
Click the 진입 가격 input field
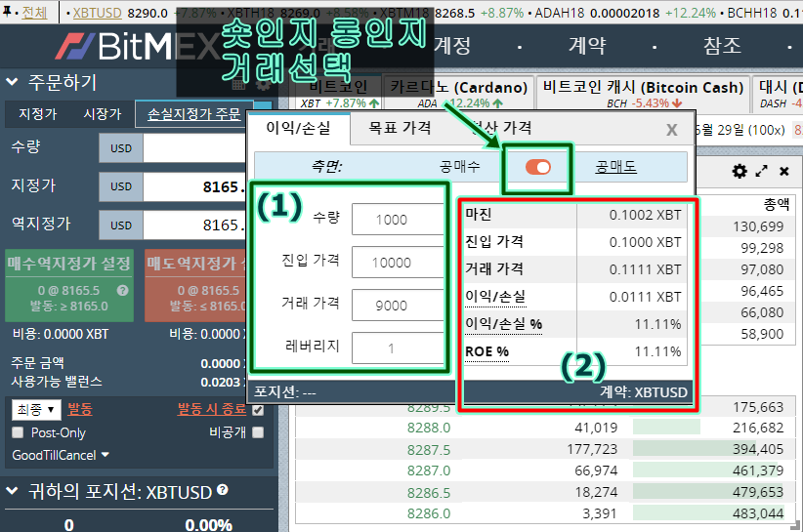pos(392,262)
